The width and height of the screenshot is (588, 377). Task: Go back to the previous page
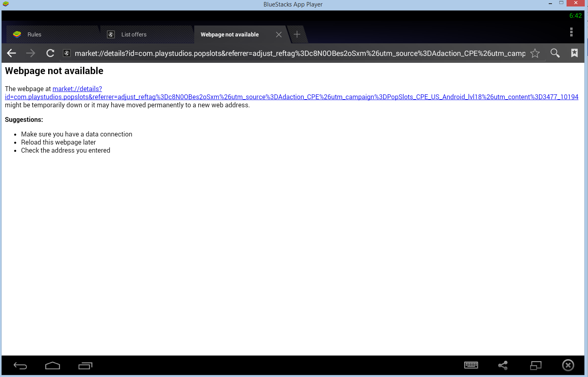(x=11, y=53)
